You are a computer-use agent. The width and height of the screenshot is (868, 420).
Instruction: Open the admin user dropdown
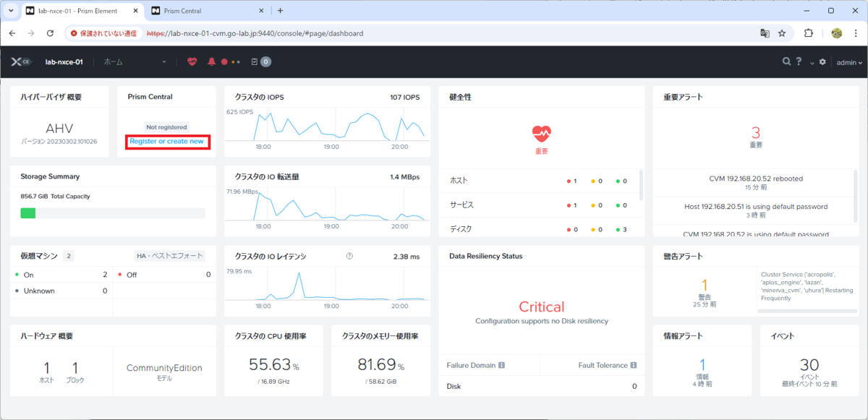click(x=849, y=62)
